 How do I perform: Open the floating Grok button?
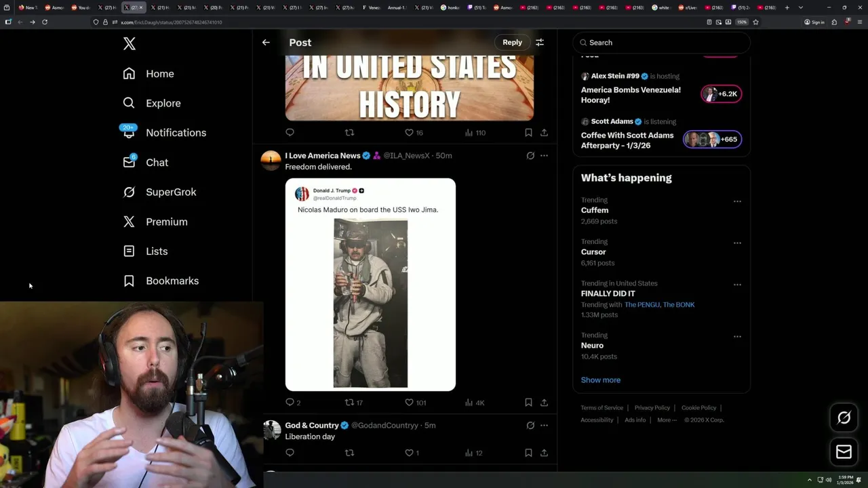(x=844, y=418)
